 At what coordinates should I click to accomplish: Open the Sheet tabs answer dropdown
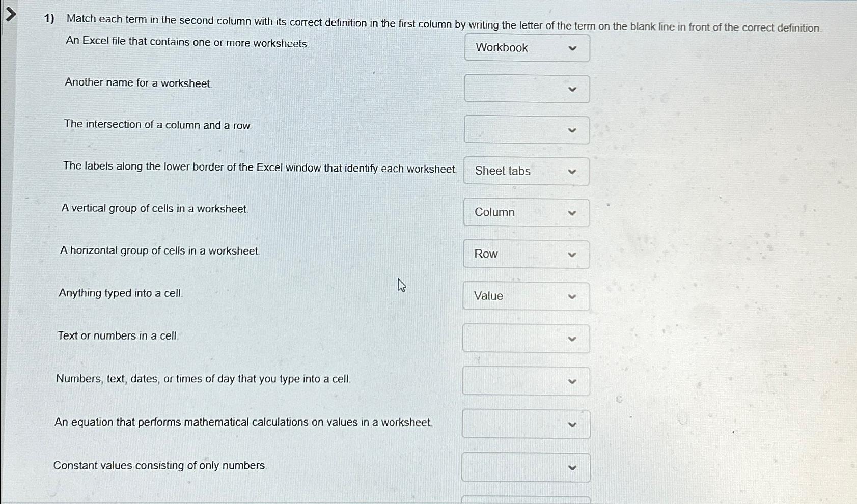[x=527, y=171]
